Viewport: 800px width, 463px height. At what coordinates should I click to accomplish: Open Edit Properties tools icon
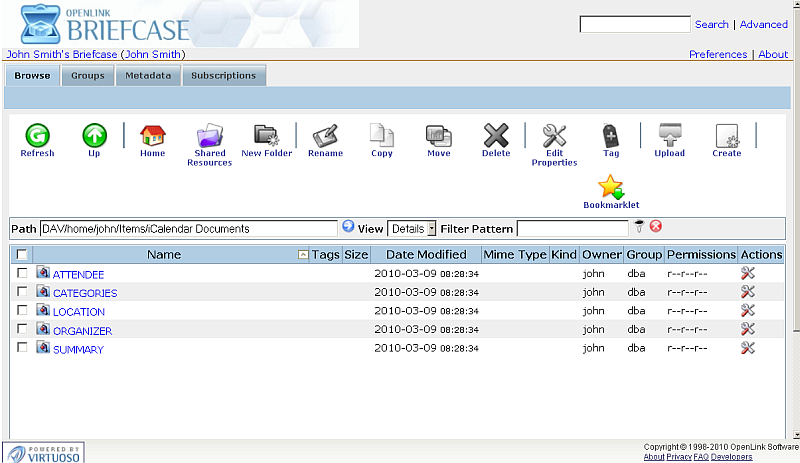click(x=554, y=136)
